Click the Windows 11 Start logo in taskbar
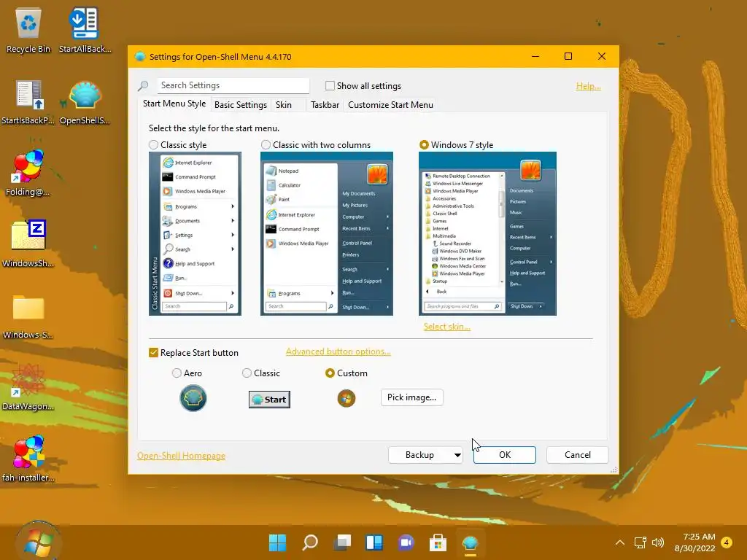The image size is (747, 560). 277,542
